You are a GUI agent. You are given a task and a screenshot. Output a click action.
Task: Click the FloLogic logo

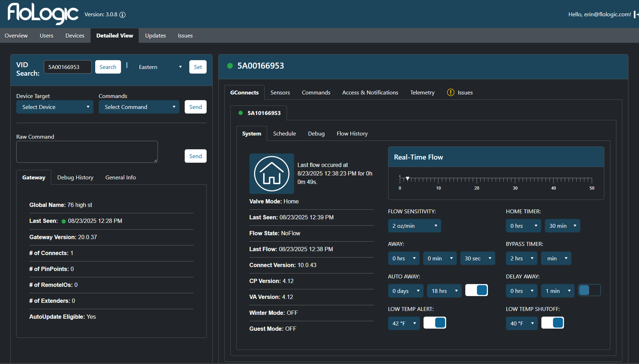click(42, 14)
